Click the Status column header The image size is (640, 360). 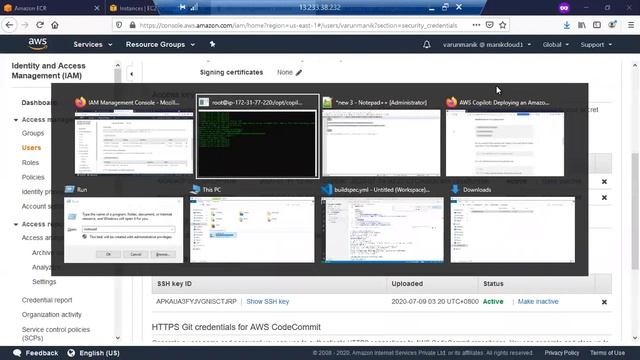point(493,284)
